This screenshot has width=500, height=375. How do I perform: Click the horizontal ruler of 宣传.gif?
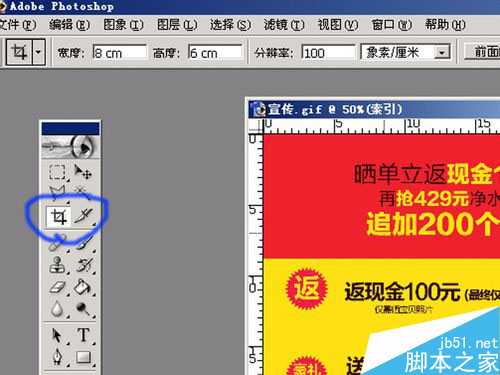click(381, 126)
